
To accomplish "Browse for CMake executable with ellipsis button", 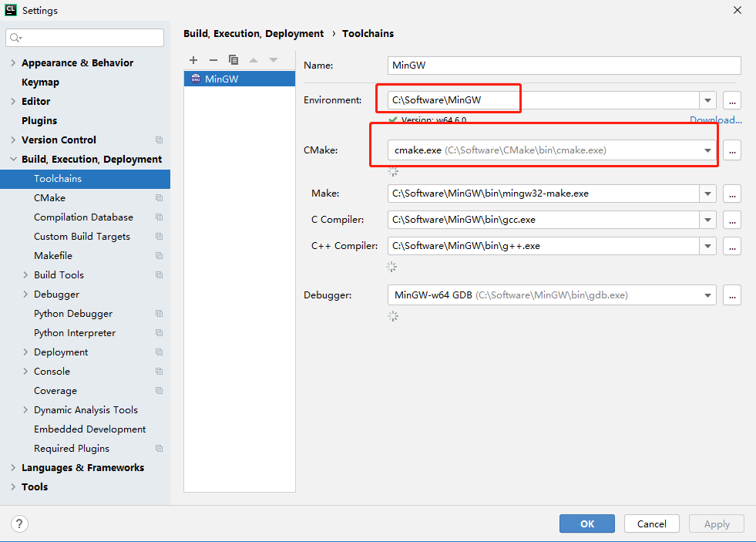I will (732, 150).
